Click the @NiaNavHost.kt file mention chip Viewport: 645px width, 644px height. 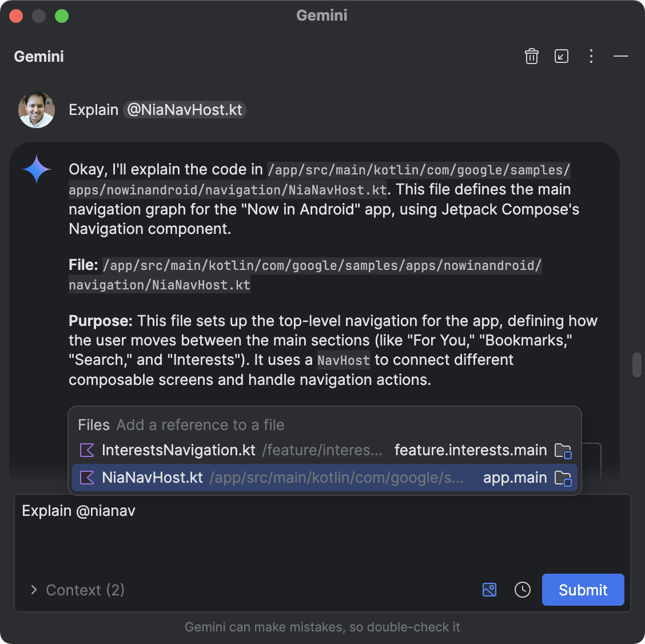185,110
